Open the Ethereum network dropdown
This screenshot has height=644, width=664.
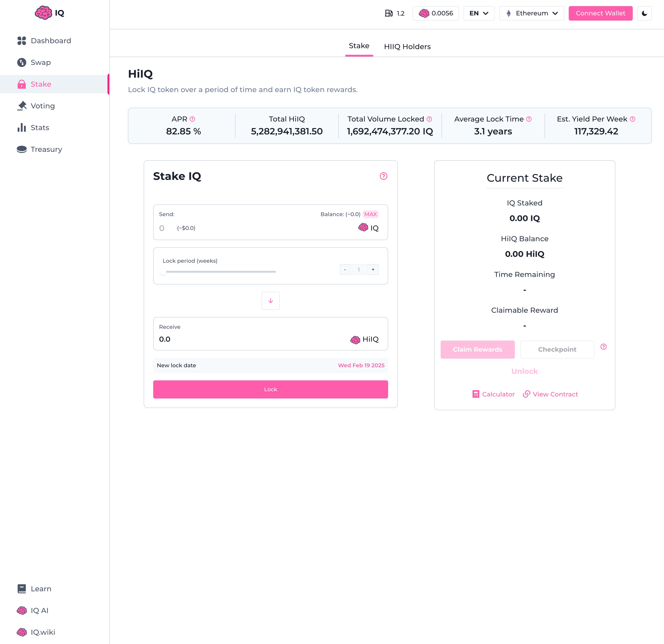point(531,13)
